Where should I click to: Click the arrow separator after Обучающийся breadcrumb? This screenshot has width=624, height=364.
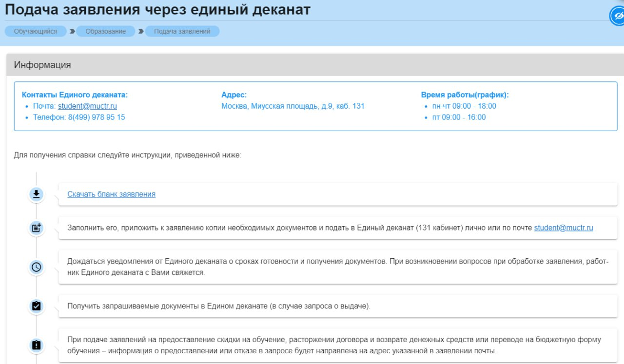click(x=72, y=31)
